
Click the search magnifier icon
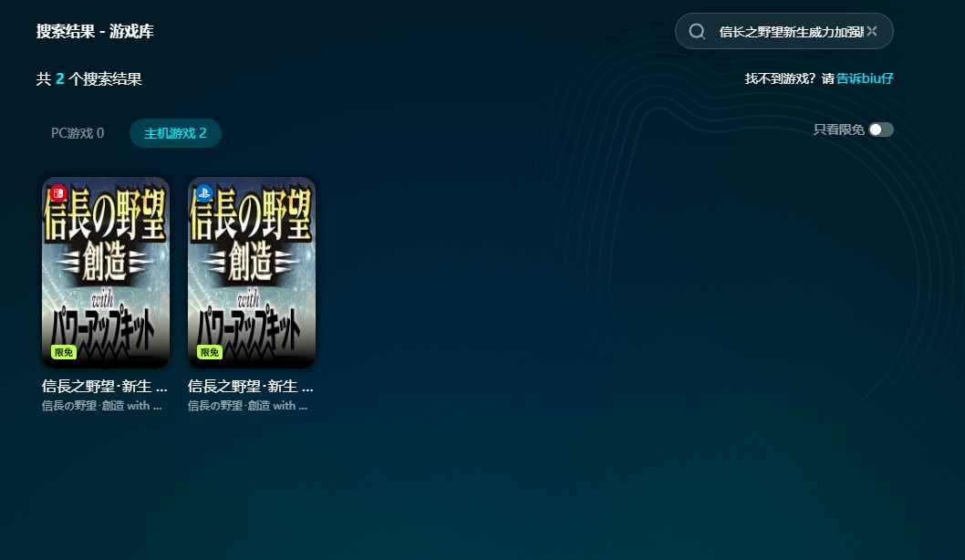(697, 31)
